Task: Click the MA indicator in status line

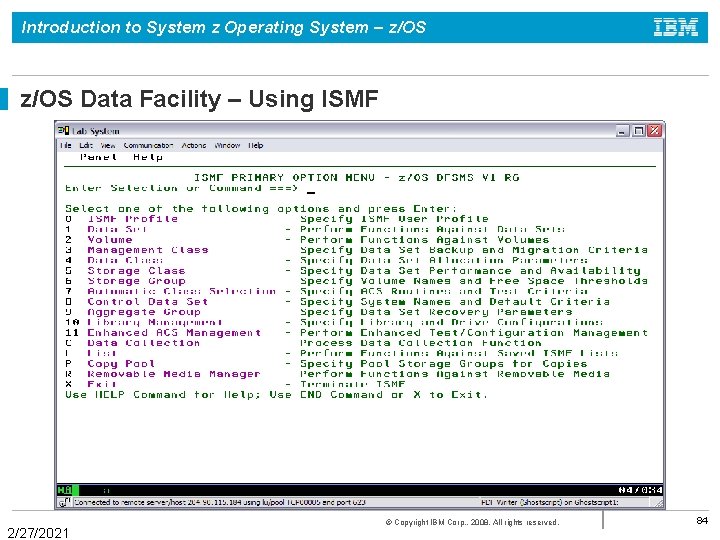Action: [64, 490]
